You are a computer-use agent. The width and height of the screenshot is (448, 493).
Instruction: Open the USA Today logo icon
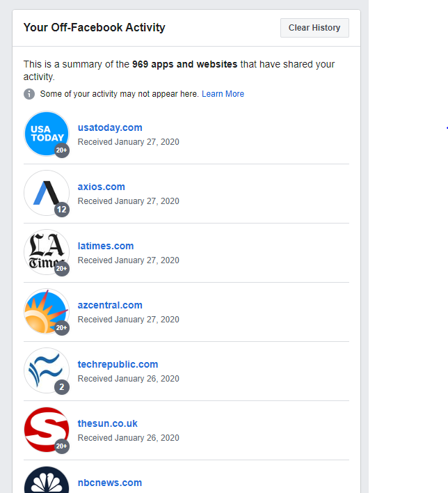tap(47, 134)
